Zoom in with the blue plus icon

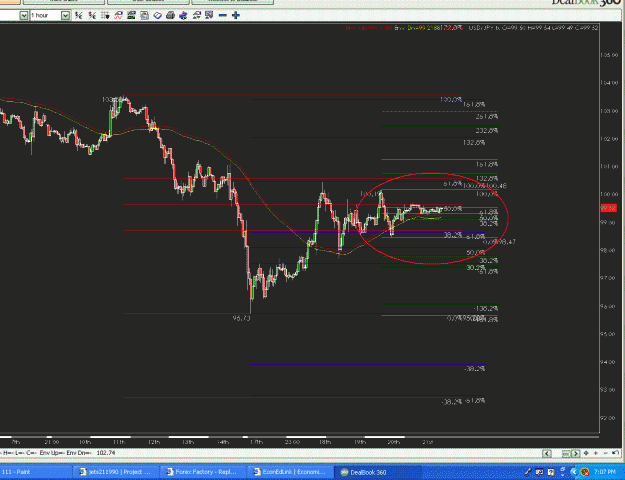(236, 15)
